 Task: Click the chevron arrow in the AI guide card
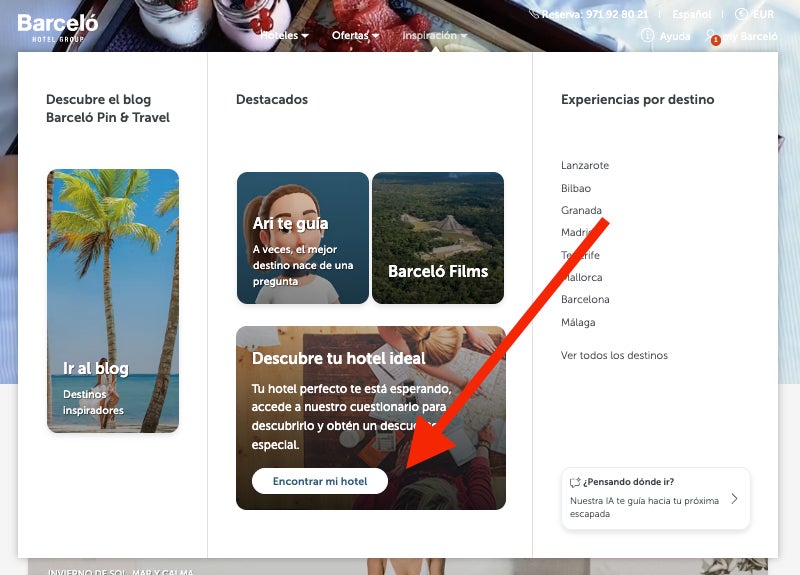coord(734,498)
